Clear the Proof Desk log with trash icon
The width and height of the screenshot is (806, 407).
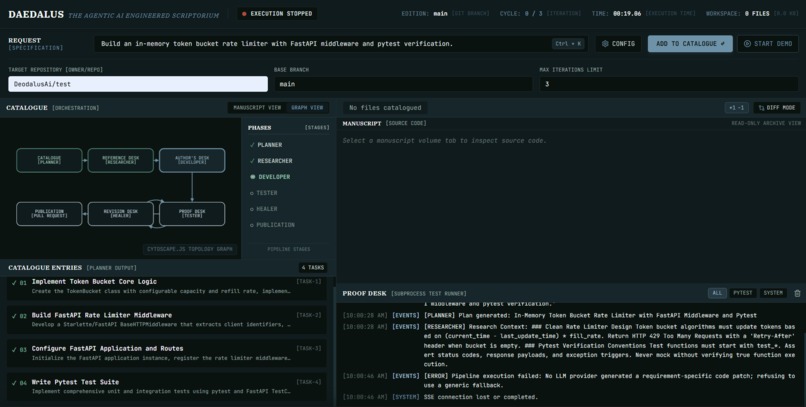click(797, 293)
